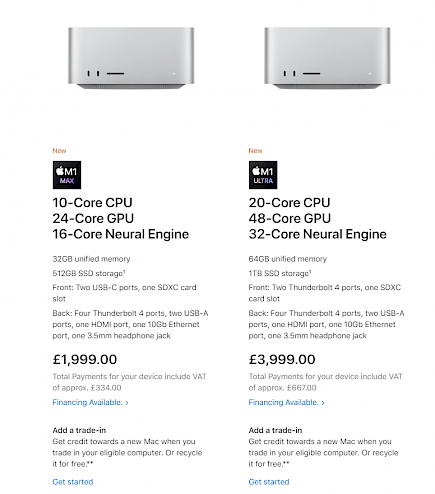Click the 20-Core CPU heading
435x494 pixels.
click(289, 203)
